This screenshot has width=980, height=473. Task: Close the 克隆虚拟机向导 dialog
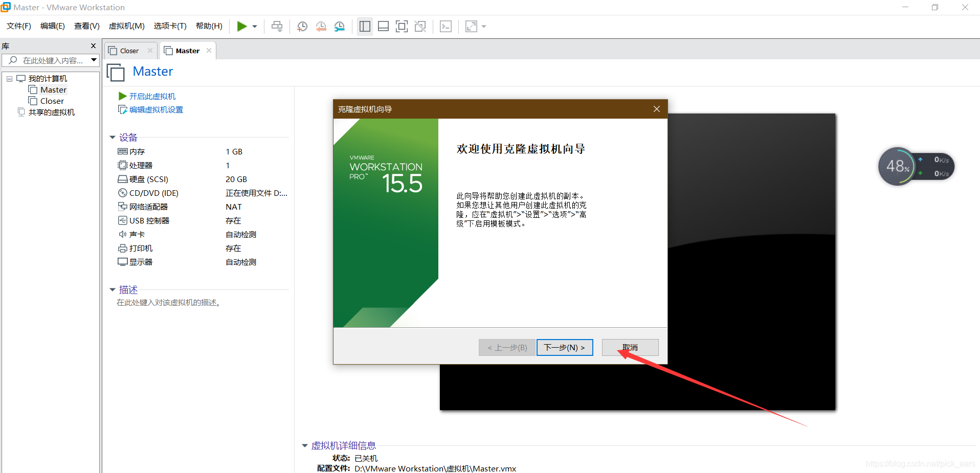[x=657, y=109]
